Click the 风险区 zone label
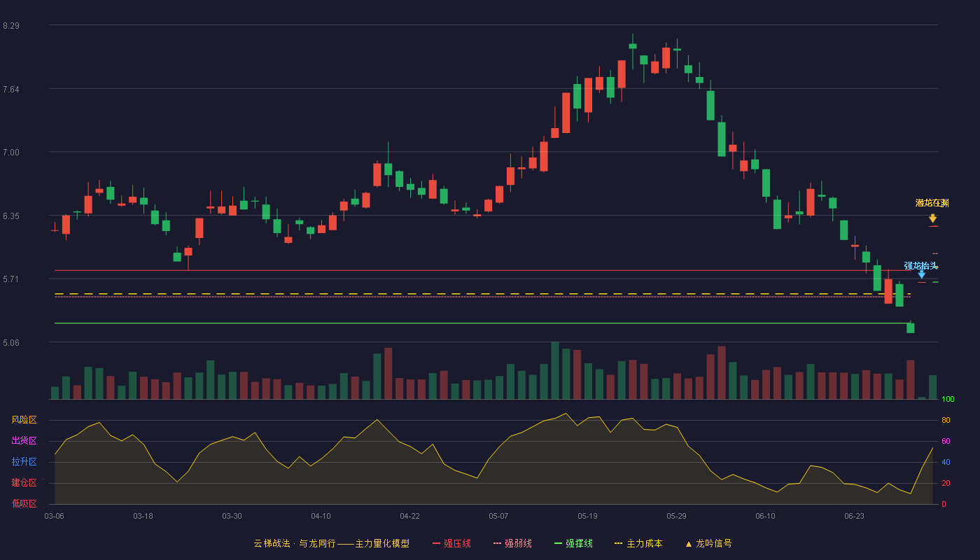Viewport: 980px width, 560px height. coord(24,420)
